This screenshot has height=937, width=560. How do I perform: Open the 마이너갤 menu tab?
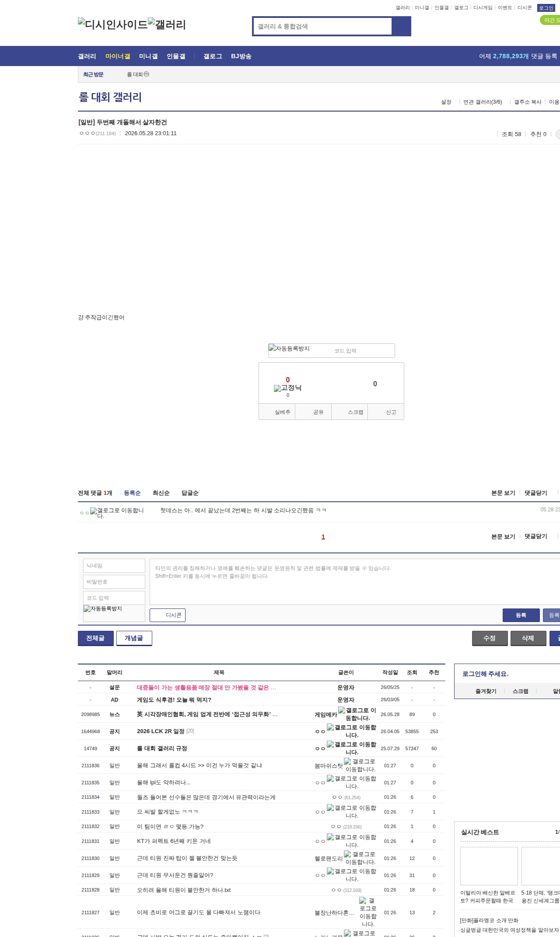point(118,56)
